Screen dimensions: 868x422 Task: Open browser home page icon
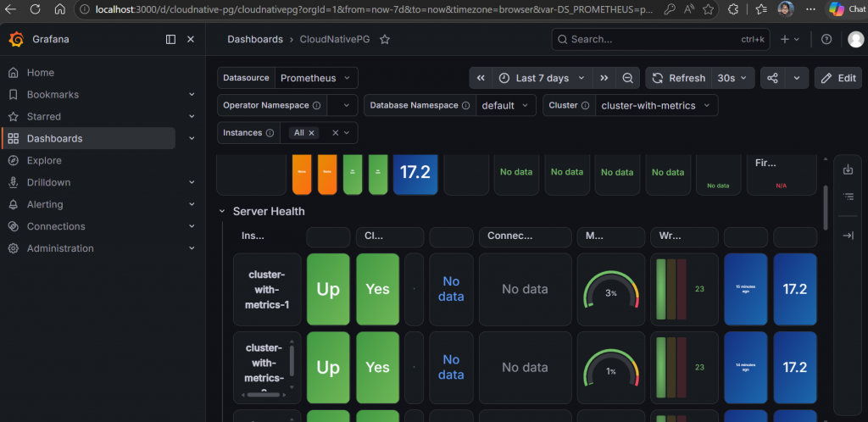(60, 8)
